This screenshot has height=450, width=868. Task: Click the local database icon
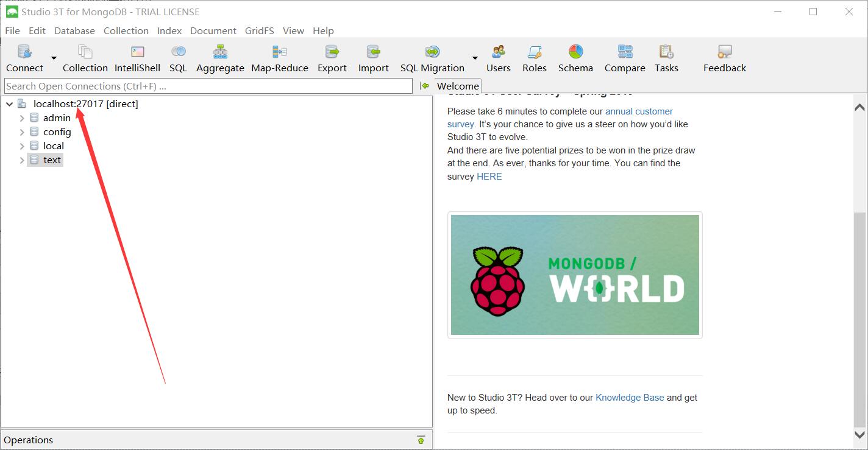(34, 146)
